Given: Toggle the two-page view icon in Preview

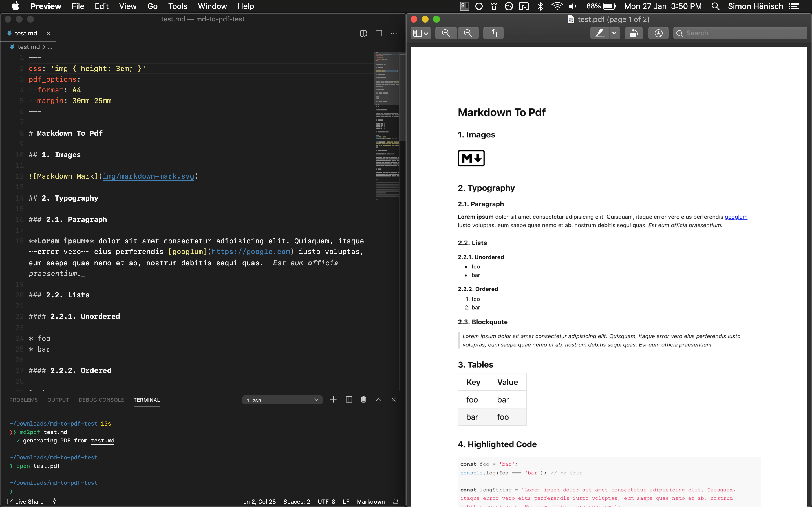Looking at the screenshot, I should 420,33.
